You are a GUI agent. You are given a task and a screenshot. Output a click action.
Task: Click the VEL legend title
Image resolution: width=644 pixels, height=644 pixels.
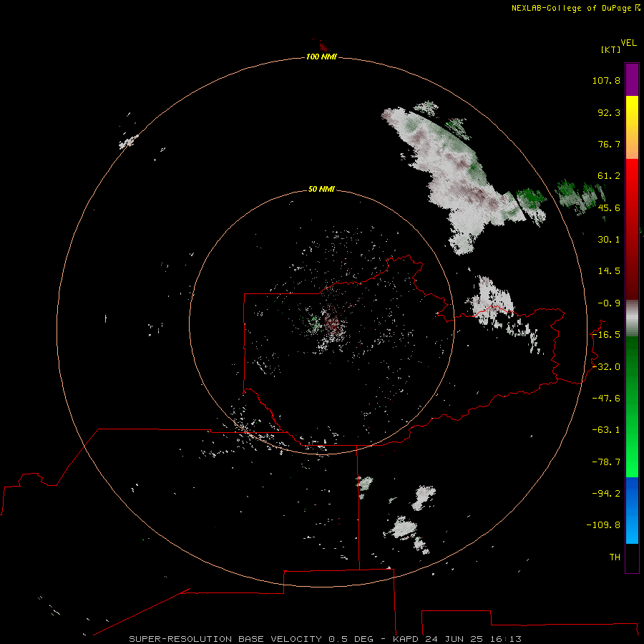click(x=629, y=43)
